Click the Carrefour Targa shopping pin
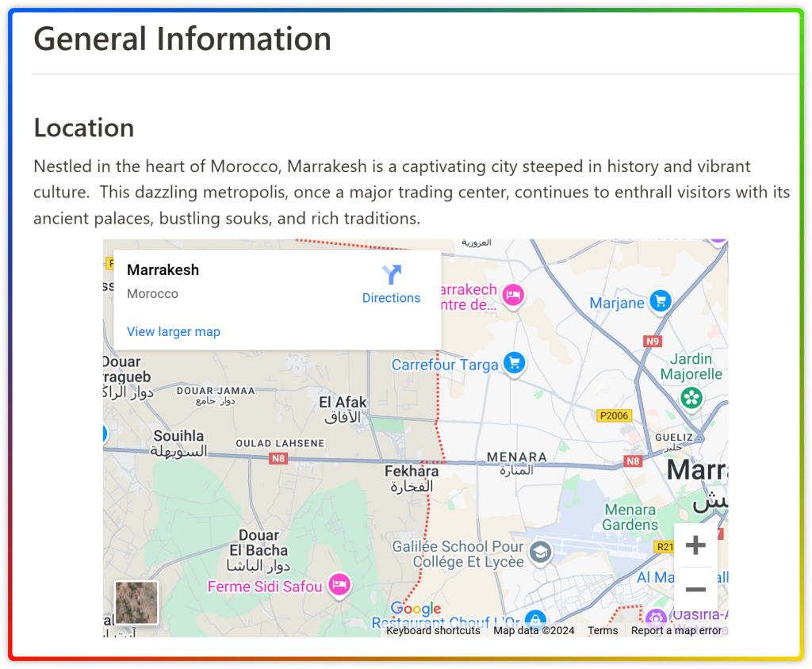The width and height of the screenshot is (812, 669). coord(514,364)
